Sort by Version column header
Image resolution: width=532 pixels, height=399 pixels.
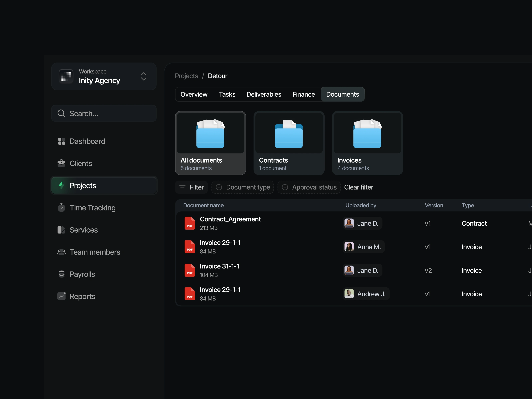pos(434,205)
